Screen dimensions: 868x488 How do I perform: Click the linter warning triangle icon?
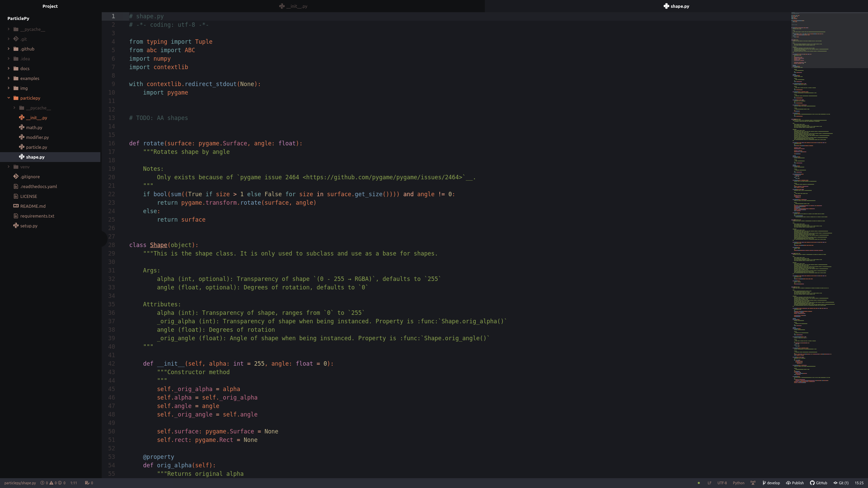pos(51,483)
